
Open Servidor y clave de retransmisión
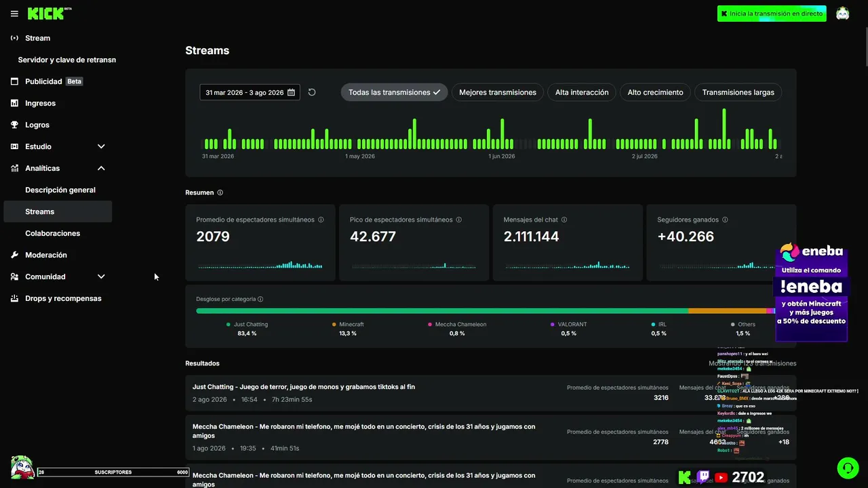66,60
